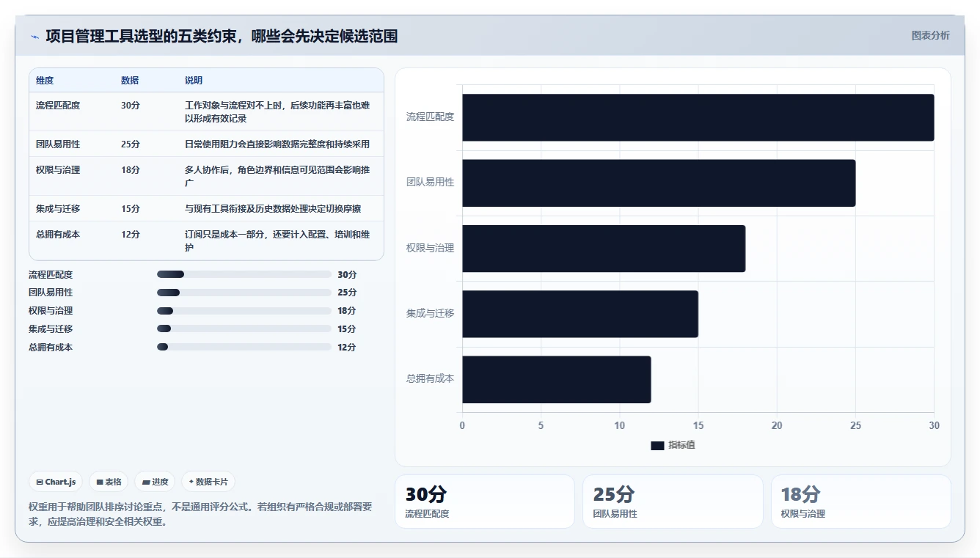The width and height of the screenshot is (980, 558).
Task: Select the 集成与迁移 cell in the table
Action: (58, 209)
